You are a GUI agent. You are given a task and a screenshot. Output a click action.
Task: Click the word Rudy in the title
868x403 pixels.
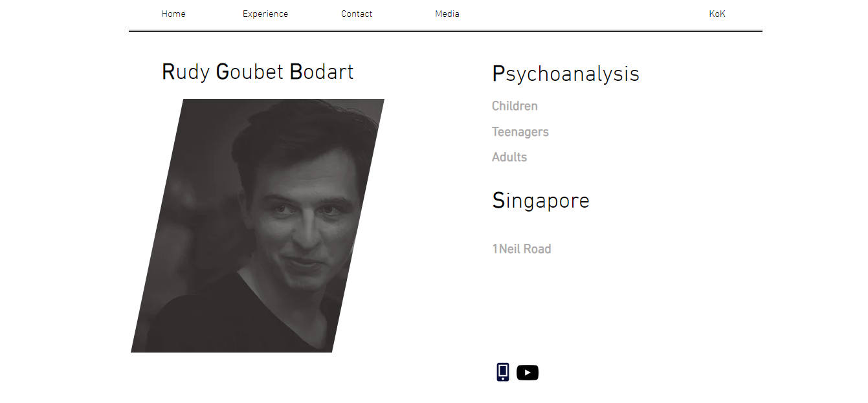[x=185, y=72]
